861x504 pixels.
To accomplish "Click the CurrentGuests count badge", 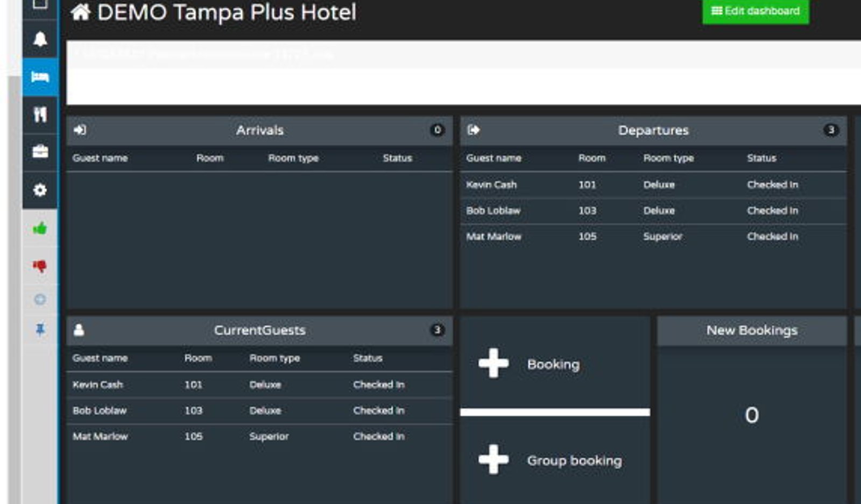I will point(437,330).
